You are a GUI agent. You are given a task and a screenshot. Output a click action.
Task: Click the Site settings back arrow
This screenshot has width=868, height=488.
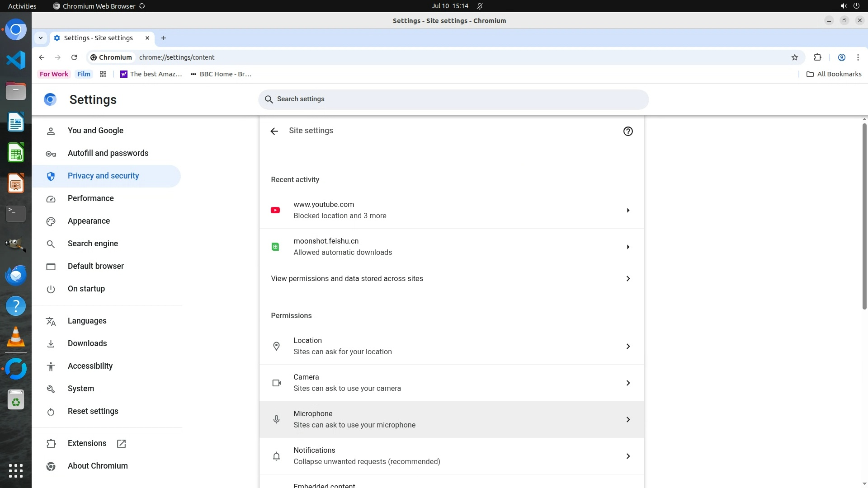coord(274,131)
